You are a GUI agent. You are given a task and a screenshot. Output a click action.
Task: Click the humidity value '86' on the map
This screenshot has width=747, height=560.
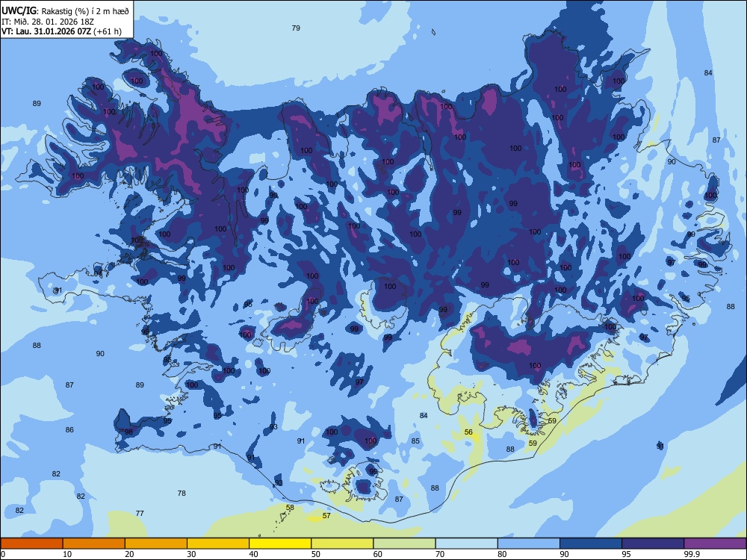point(69,429)
